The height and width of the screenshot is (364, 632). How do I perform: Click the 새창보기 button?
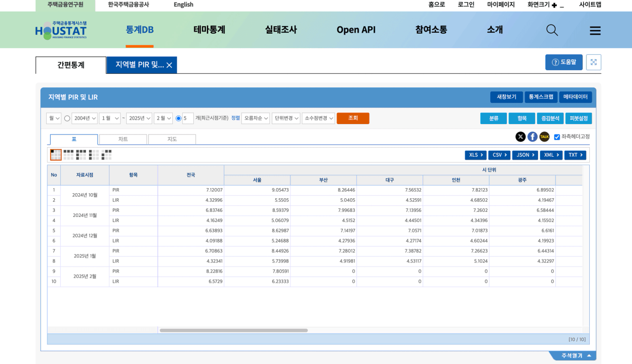[x=506, y=97]
